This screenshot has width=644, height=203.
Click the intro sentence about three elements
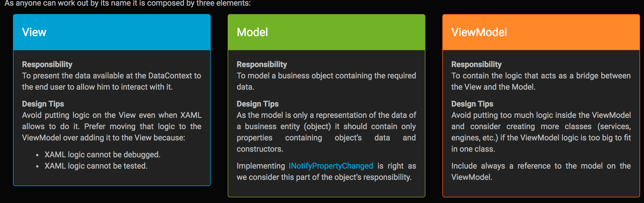[x=128, y=3]
